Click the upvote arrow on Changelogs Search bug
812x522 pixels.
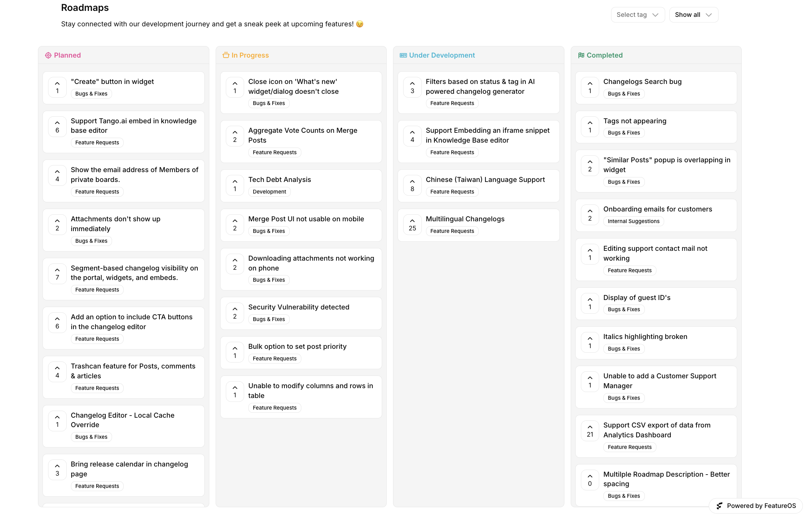[590, 83]
